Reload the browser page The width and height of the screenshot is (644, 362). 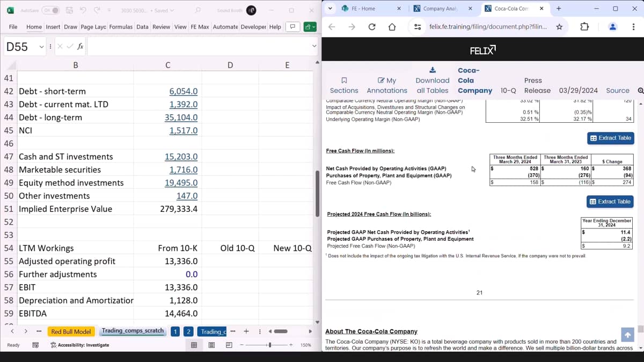coord(372,27)
